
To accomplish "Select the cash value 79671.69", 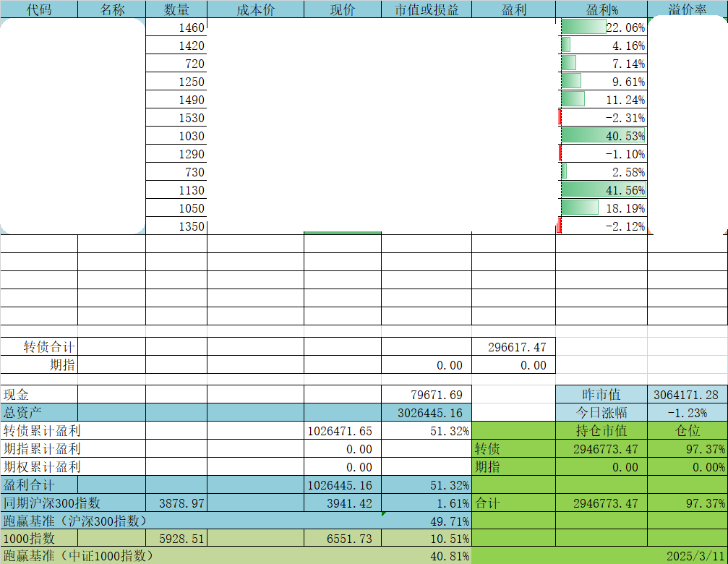I will (x=427, y=394).
